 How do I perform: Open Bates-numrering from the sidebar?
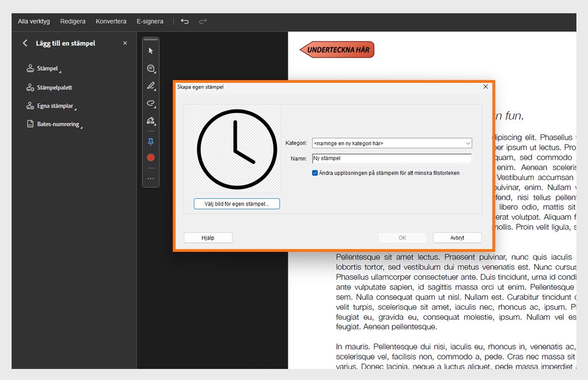click(57, 124)
